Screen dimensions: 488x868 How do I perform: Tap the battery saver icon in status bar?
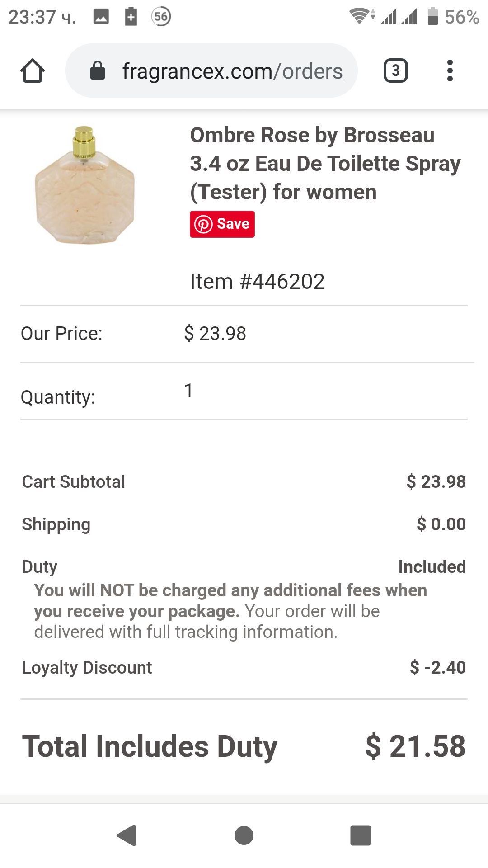click(x=131, y=17)
